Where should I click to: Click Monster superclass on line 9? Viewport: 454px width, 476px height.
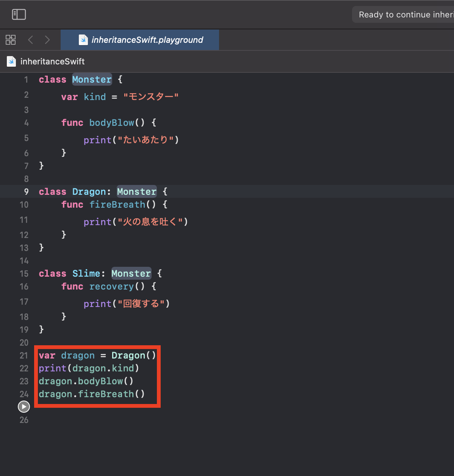137,192
